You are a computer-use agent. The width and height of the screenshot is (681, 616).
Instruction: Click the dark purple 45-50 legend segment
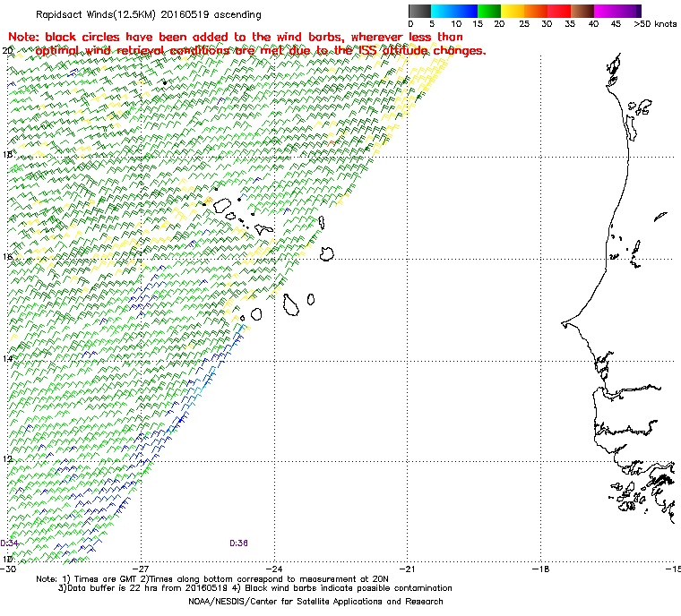[630, 11]
